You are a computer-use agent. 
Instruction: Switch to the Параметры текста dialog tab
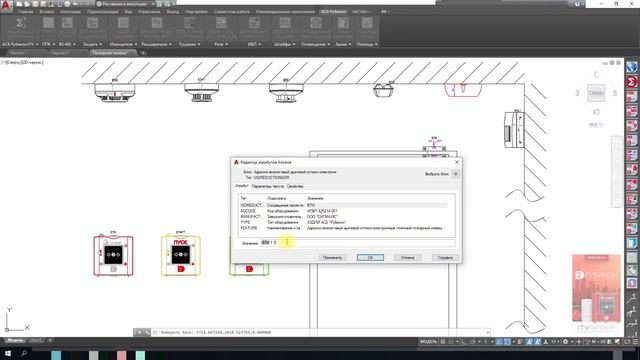coord(267,186)
